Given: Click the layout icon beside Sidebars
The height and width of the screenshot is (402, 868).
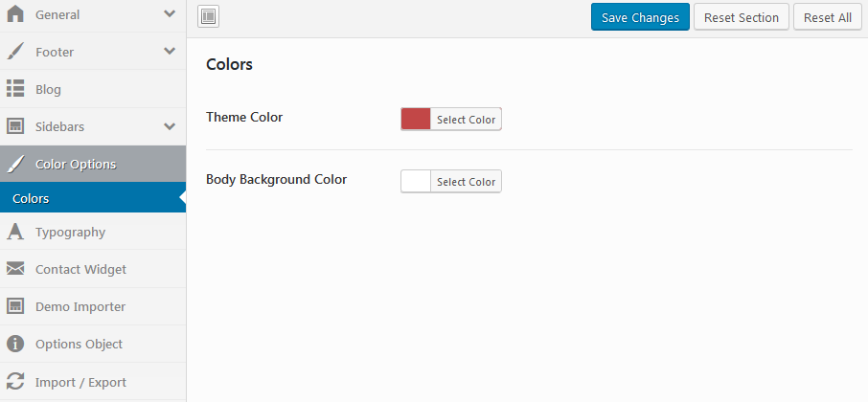Looking at the screenshot, I should (15, 126).
